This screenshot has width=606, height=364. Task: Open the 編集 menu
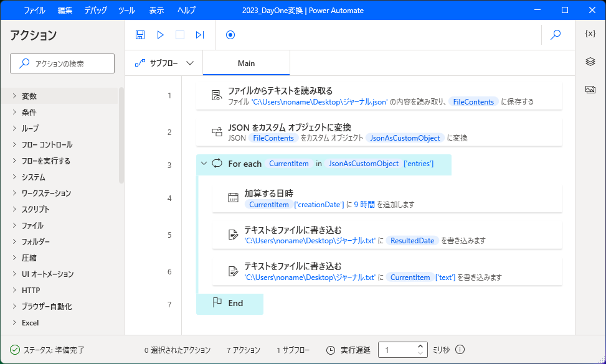click(65, 11)
